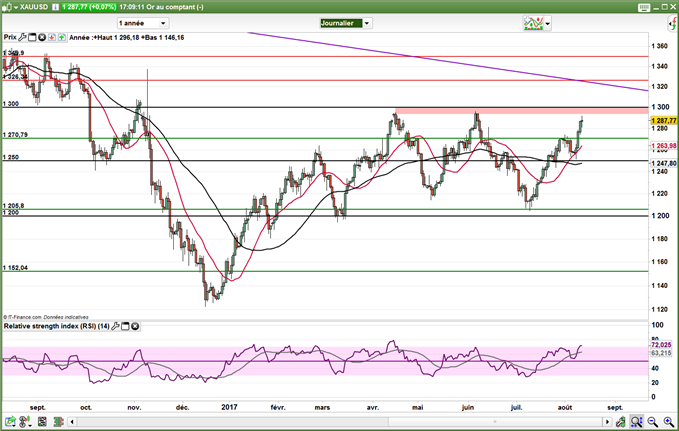Click the 2017 label on time axis

(229, 407)
